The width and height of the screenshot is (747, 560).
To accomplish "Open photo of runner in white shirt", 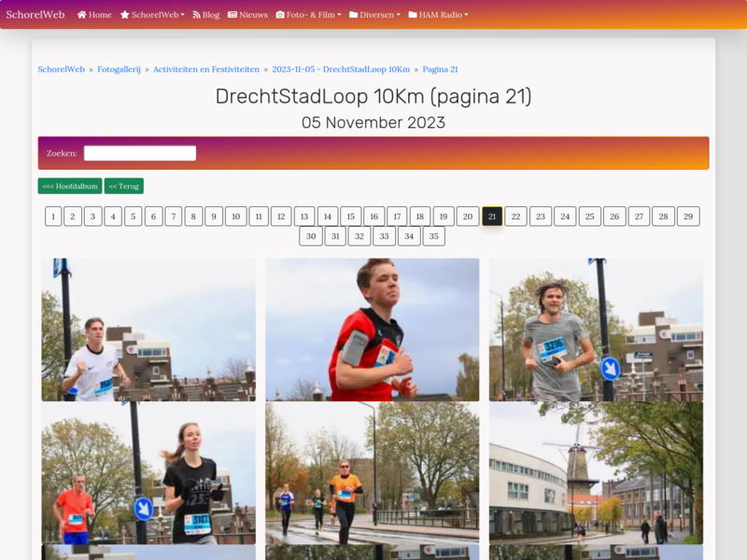I will (148, 329).
